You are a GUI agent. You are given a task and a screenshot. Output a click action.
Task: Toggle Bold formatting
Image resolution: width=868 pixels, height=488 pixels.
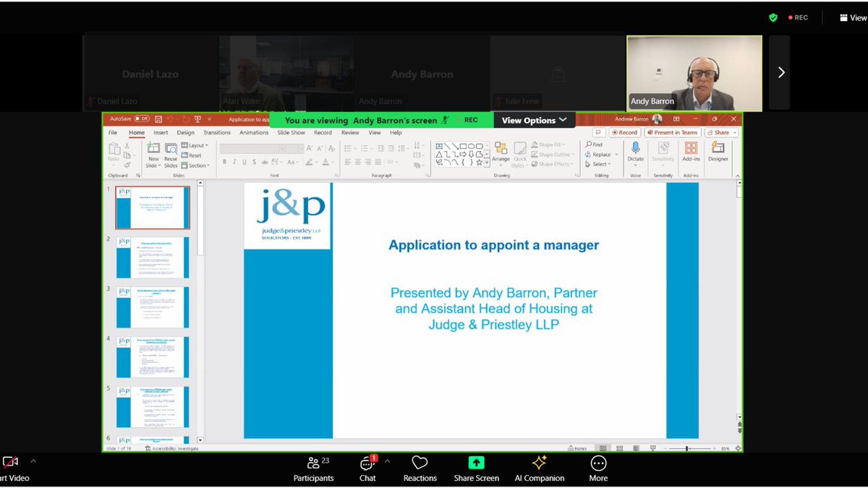[224, 162]
